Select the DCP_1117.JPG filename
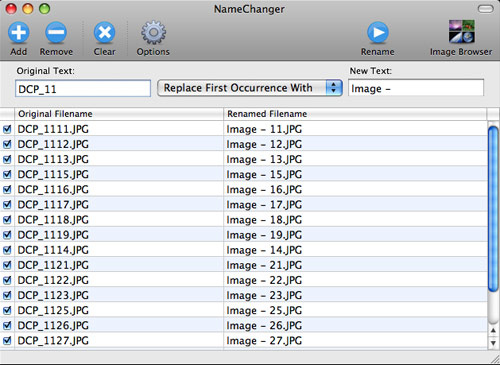 (x=53, y=204)
